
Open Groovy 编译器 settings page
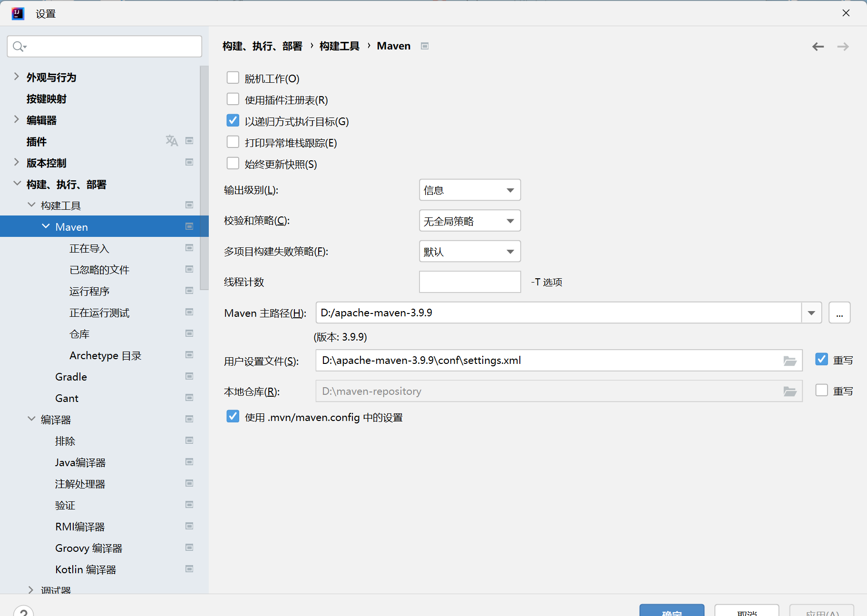pos(88,548)
